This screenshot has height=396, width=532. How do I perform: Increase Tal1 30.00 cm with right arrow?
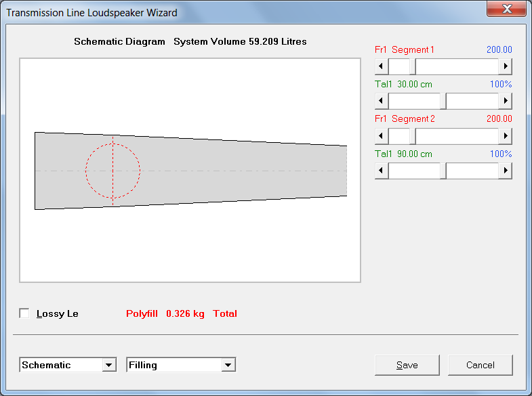[x=505, y=101]
